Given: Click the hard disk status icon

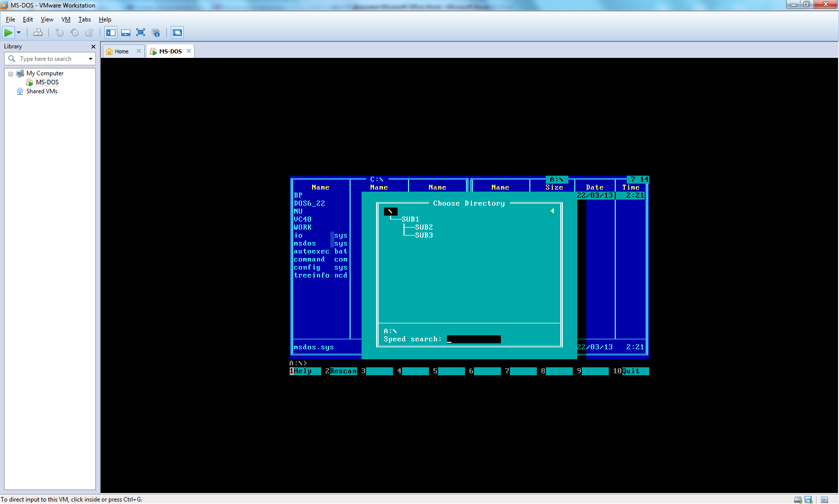Looking at the screenshot, I should 798,500.
